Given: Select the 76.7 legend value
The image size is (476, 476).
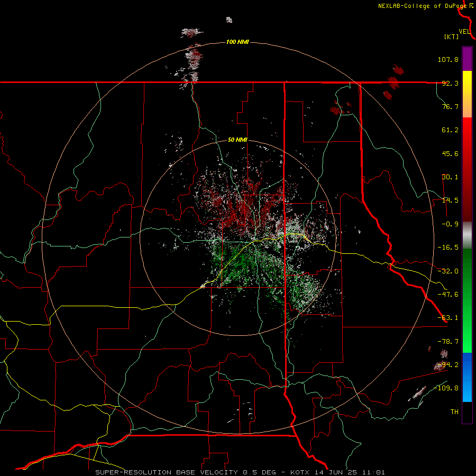Looking at the screenshot, I should (x=450, y=106).
